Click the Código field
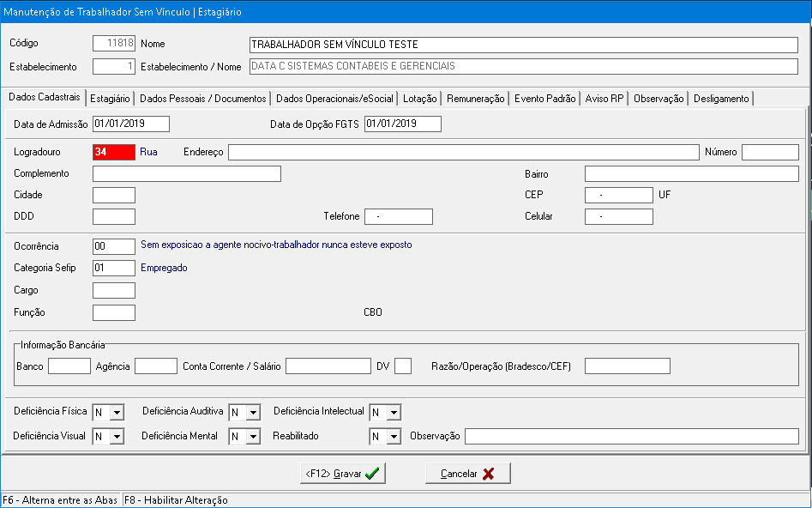 click(x=114, y=43)
